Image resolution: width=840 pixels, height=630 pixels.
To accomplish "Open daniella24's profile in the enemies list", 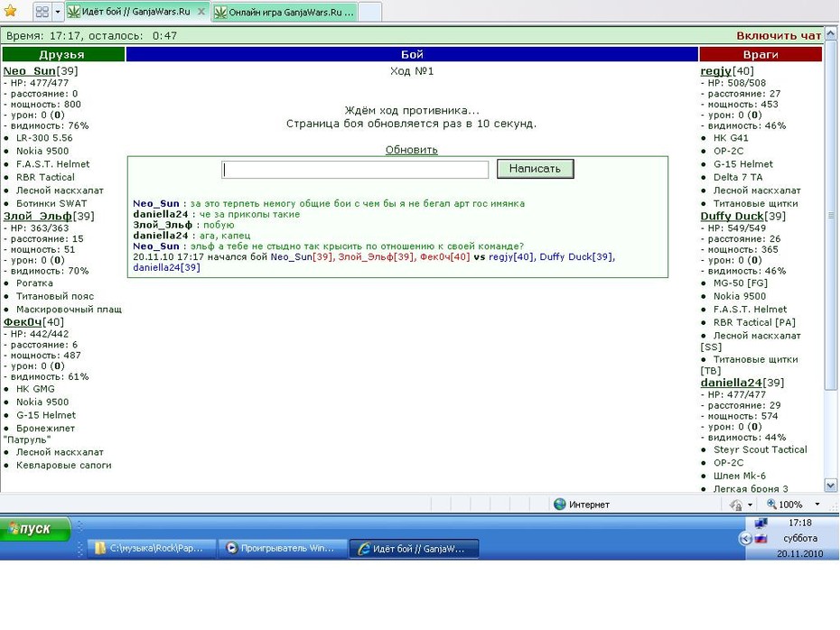I will 732,383.
